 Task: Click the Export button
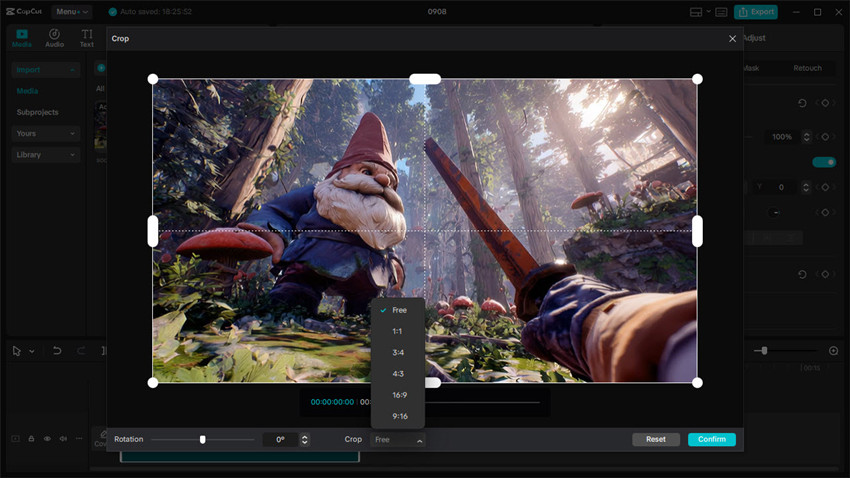coord(756,12)
